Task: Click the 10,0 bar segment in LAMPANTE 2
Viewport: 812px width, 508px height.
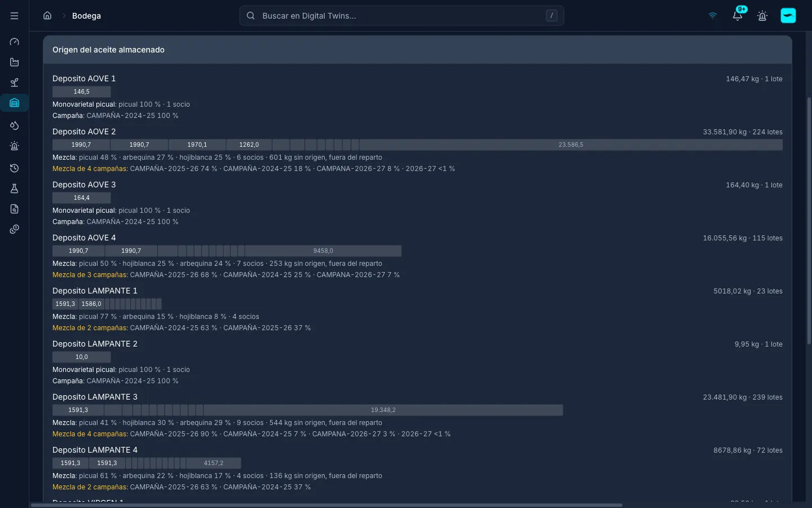Action: [81, 357]
